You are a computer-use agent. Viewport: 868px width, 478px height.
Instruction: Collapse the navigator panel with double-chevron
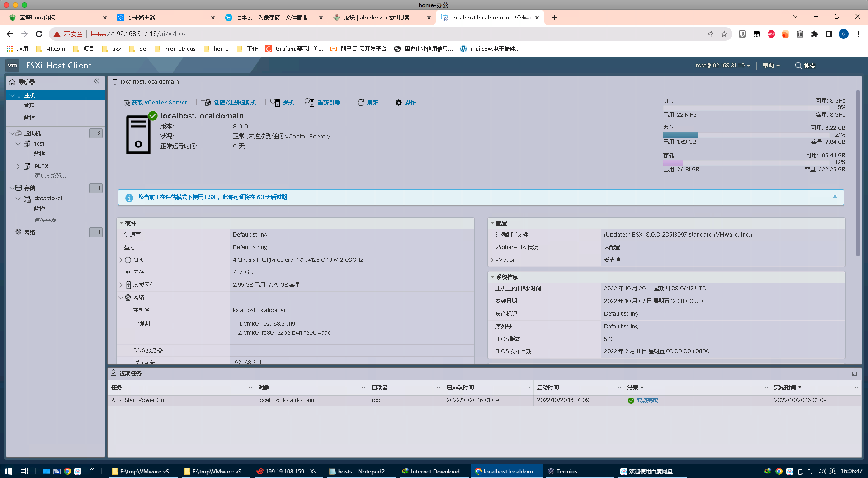[x=96, y=81]
